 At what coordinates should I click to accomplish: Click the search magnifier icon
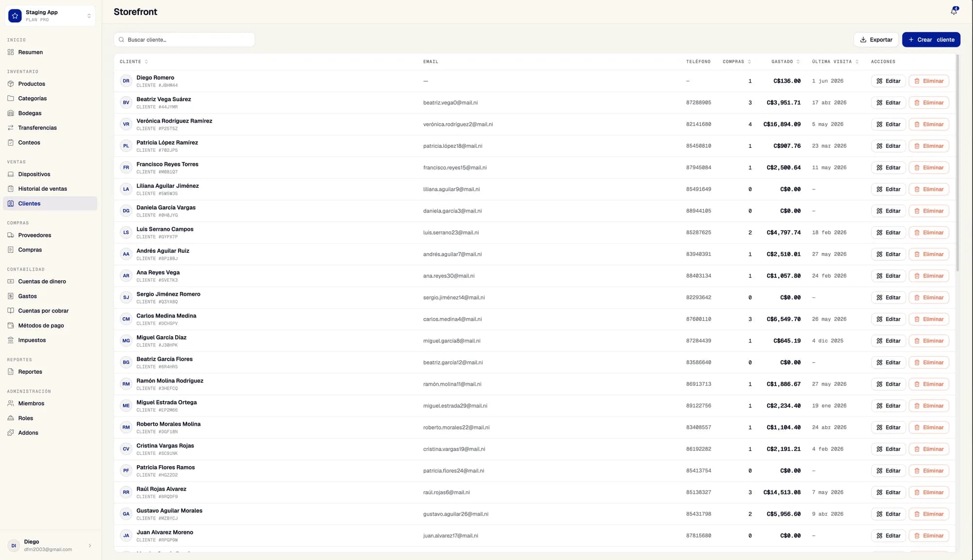122,40
